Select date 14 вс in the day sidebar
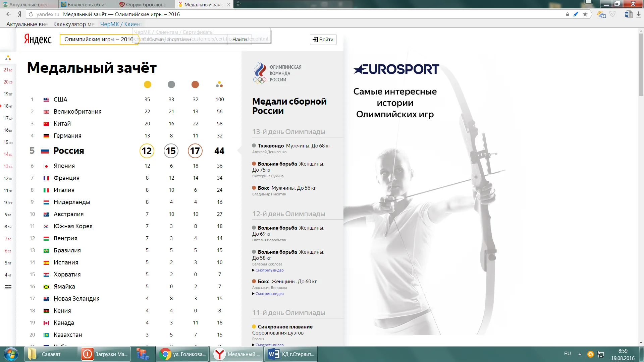 (8, 154)
